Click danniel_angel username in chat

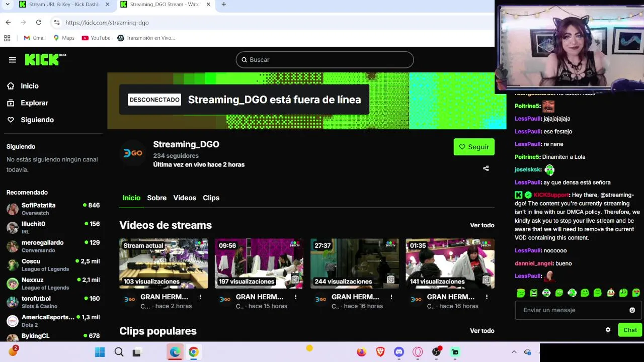[x=533, y=263]
